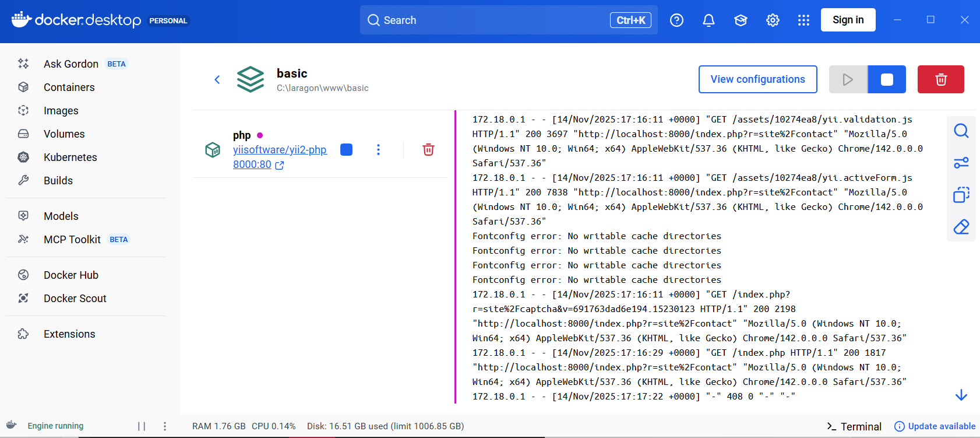Click View configurations button
980x438 pixels.
(x=757, y=79)
